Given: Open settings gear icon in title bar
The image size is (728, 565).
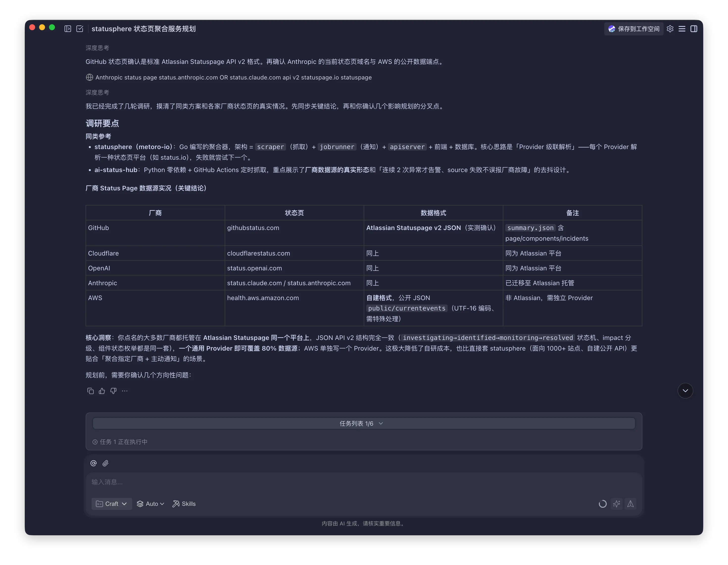Looking at the screenshot, I should pyautogui.click(x=670, y=29).
